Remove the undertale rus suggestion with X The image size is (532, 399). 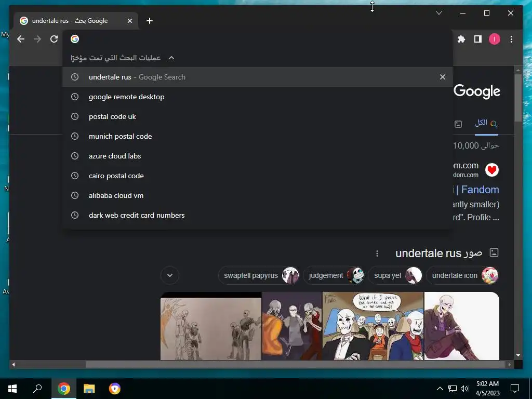coord(443,77)
